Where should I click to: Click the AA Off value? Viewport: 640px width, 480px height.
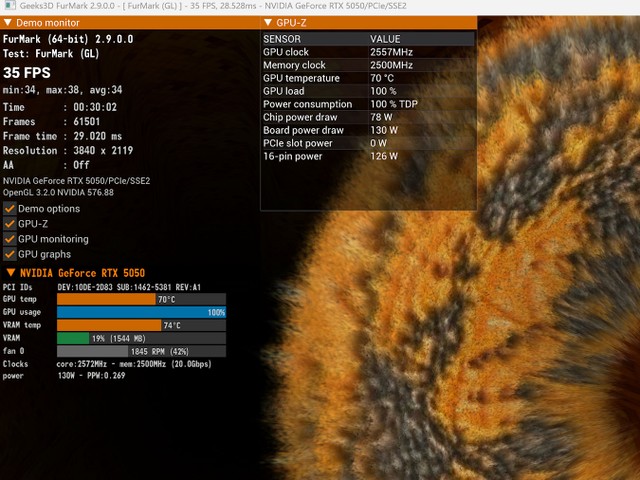coord(81,165)
